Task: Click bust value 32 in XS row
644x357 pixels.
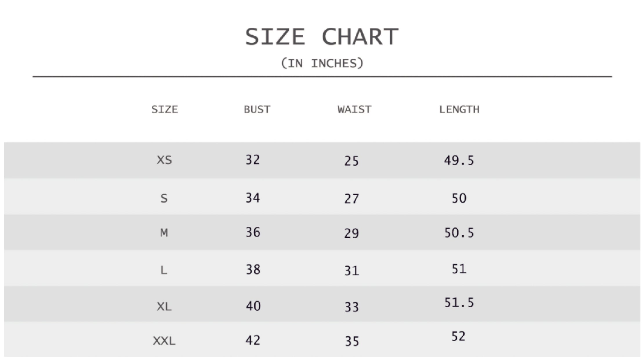Action: click(x=253, y=160)
